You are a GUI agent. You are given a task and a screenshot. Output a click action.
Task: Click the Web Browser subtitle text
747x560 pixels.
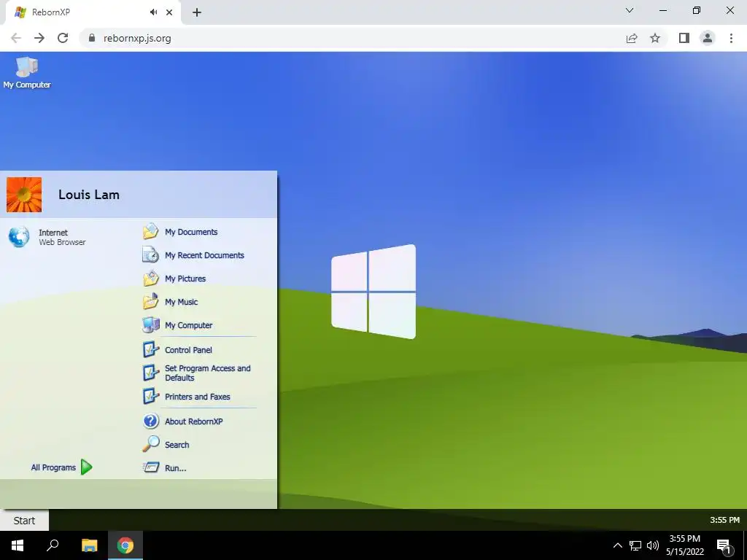62,242
